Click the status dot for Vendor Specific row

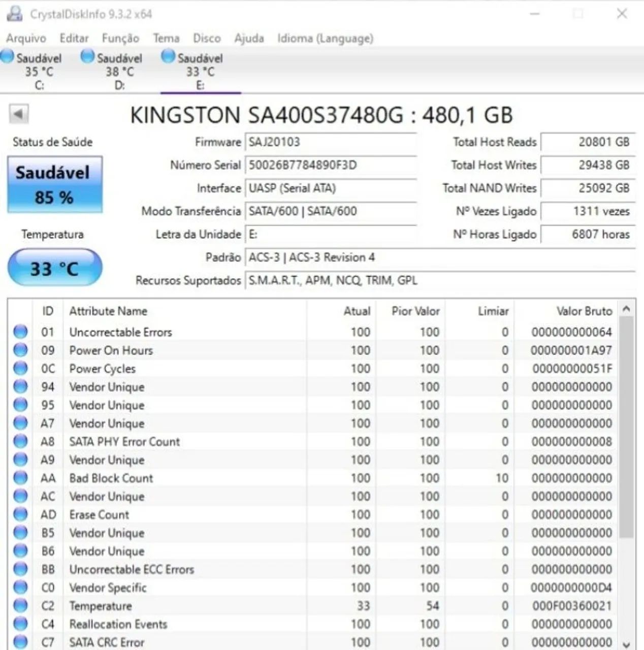coord(20,588)
